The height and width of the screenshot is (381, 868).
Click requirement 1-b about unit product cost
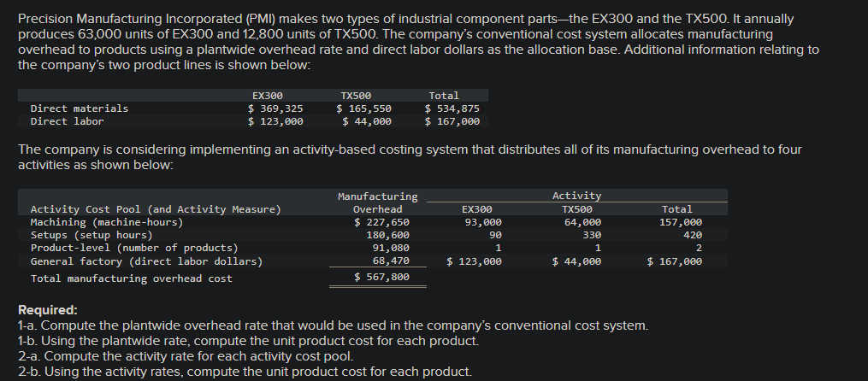(x=248, y=341)
